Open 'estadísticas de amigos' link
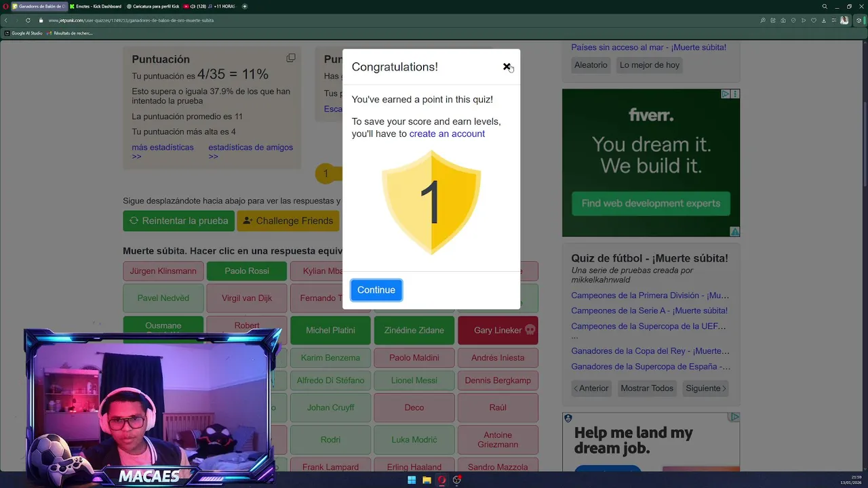The height and width of the screenshot is (488, 868). [x=251, y=151]
